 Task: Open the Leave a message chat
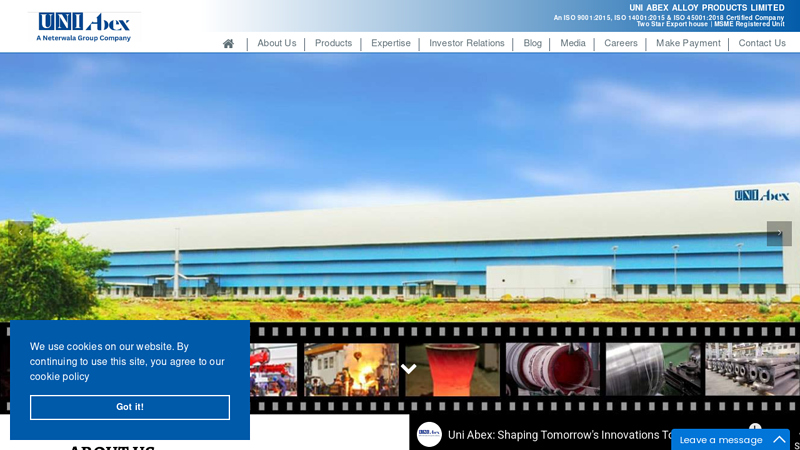[x=721, y=440]
